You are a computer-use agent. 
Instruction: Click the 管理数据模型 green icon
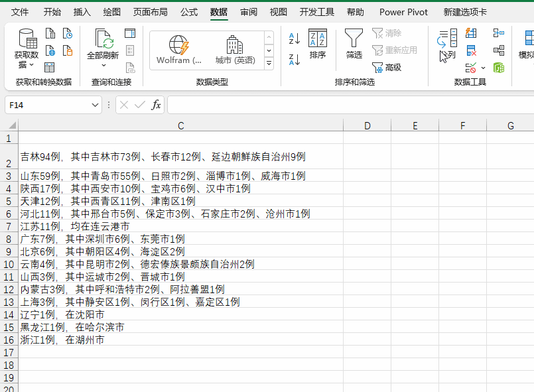500,67
